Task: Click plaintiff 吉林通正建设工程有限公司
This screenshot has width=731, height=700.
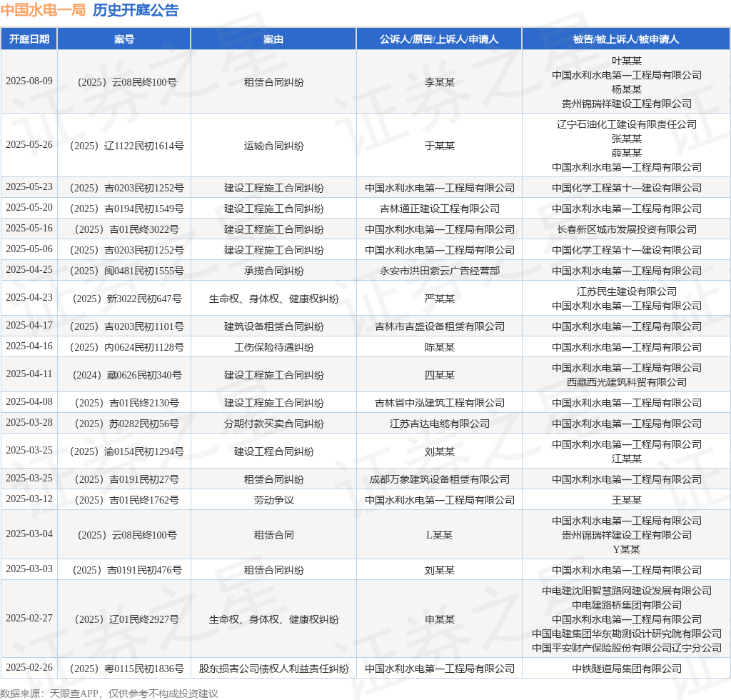Action: pyautogui.click(x=439, y=209)
